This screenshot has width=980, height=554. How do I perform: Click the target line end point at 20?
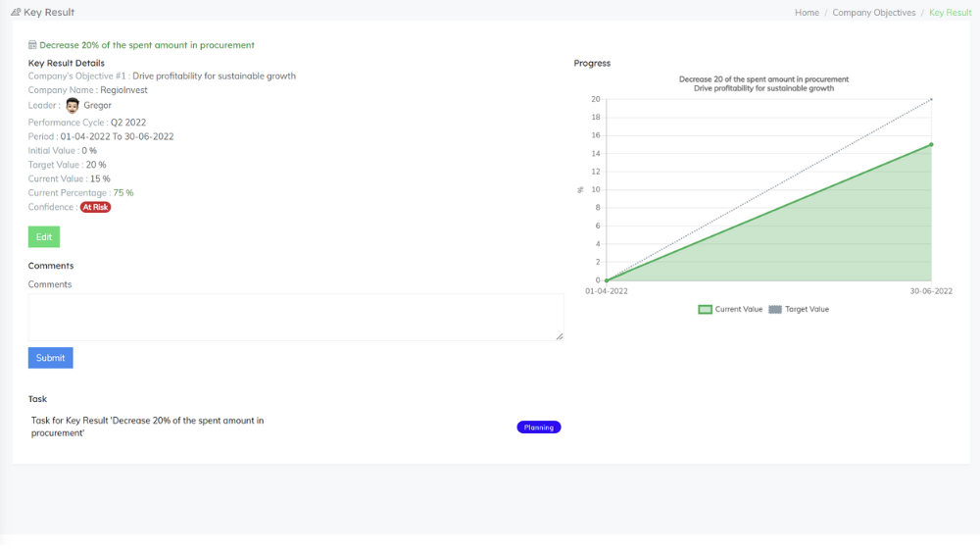click(x=931, y=99)
